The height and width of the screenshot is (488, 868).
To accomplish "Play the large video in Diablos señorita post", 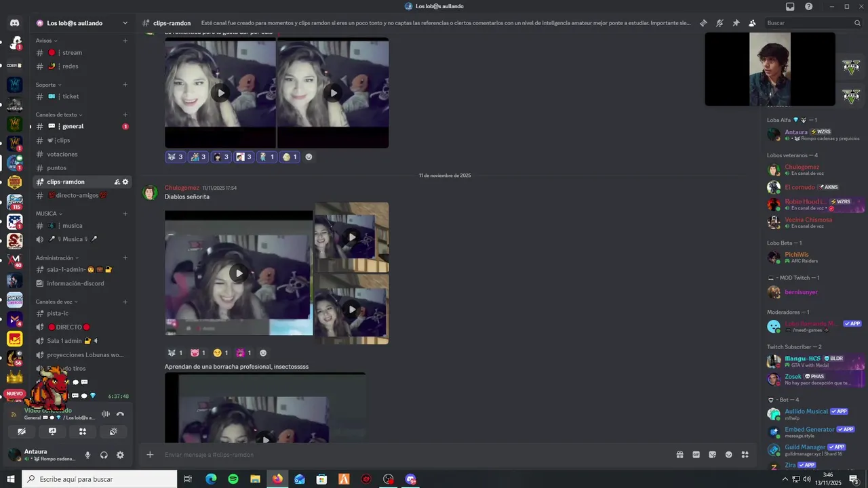I will click(x=239, y=273).
